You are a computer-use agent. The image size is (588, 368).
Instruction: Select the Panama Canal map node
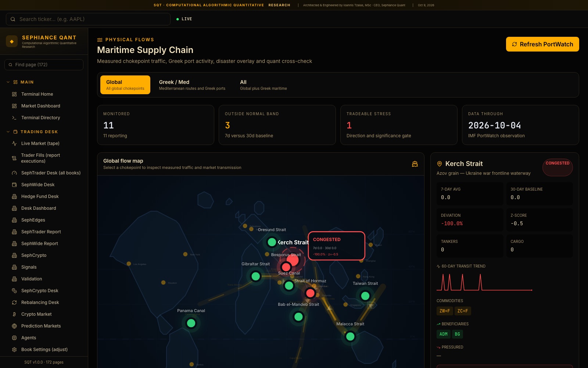(191, 323)
